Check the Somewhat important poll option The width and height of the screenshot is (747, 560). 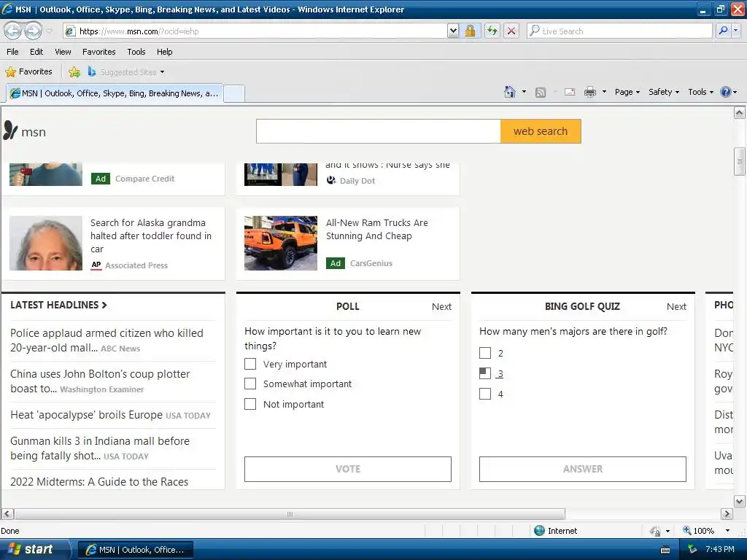click(250, 384)
